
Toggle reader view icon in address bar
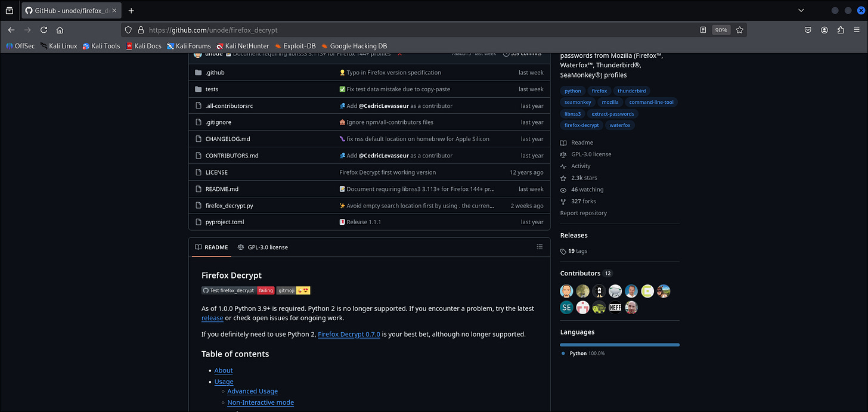[703, 30]
